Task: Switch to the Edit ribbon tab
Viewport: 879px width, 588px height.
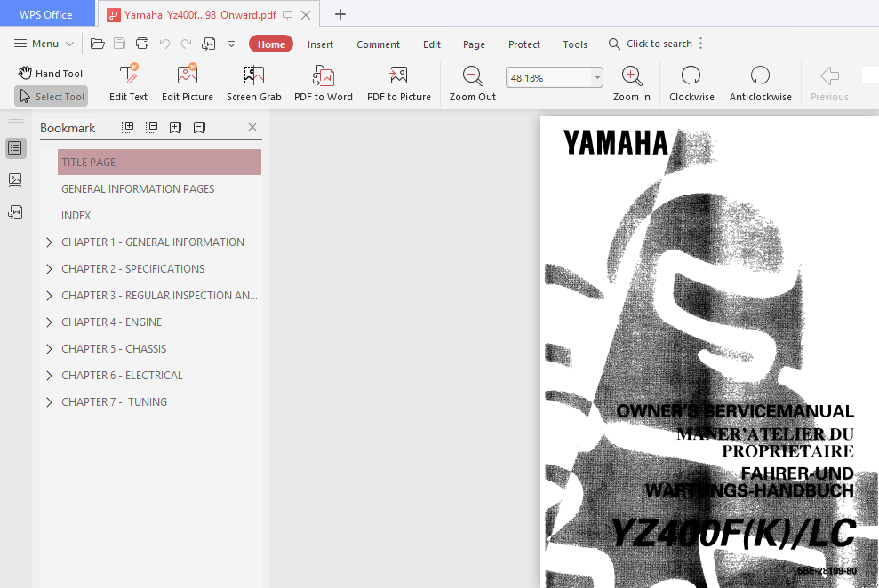Action: tap(432, 44)
